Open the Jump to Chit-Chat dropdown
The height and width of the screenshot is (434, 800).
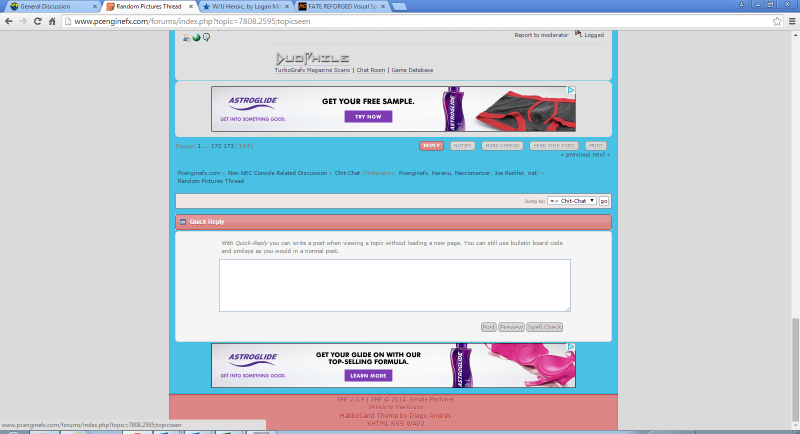[572, 201]
